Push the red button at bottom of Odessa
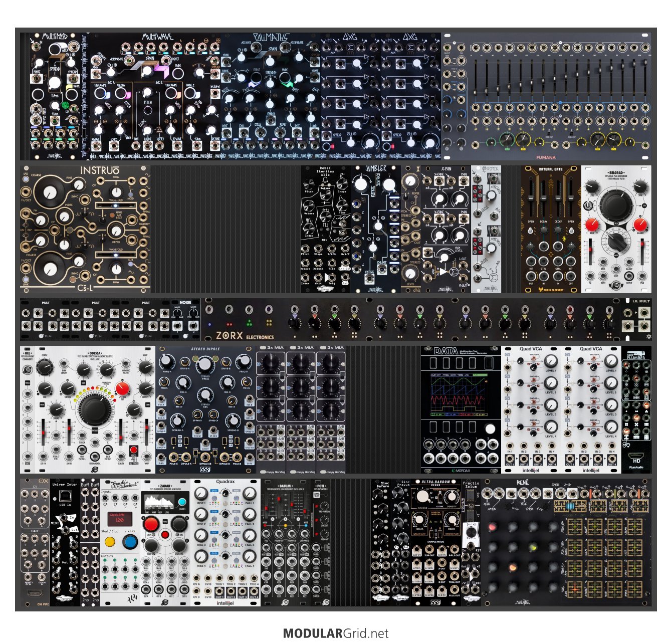Screen dimensions: 672x644 (133, 450)
